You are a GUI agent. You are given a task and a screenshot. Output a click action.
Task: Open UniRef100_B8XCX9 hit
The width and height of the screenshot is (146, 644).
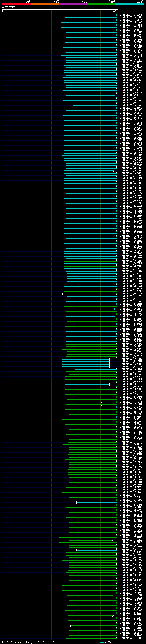pyautogui.click(x=131, y=70)
